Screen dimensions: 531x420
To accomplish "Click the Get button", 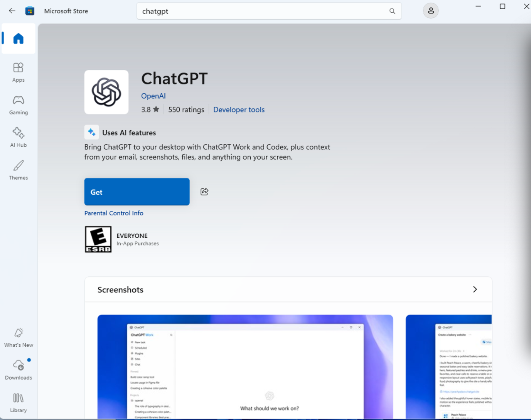I will coord(137,192).
